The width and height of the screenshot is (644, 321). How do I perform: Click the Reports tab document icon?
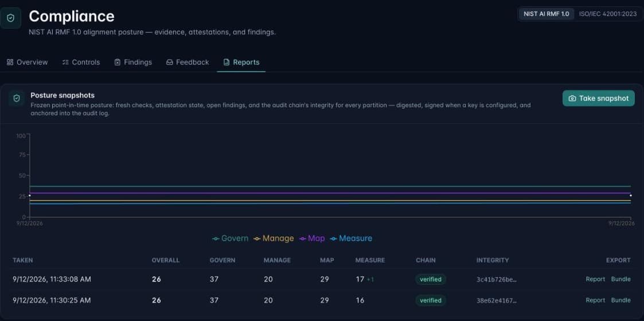(x=227, y=62)
